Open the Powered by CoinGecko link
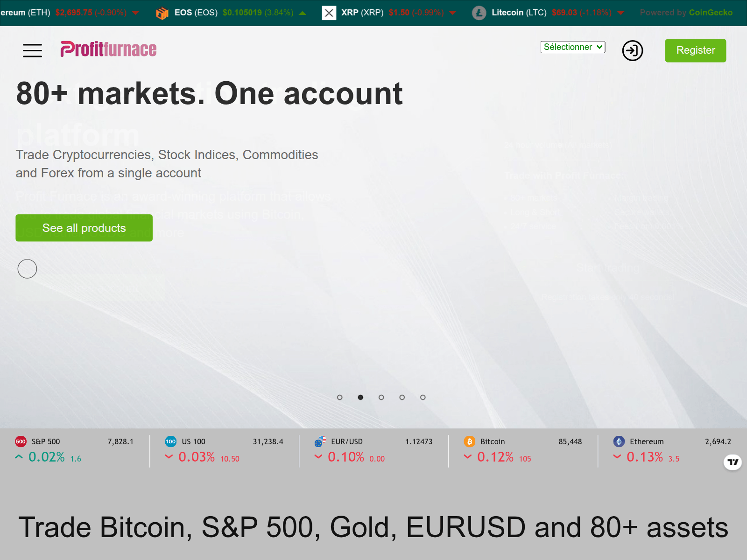 pos(686,13)
